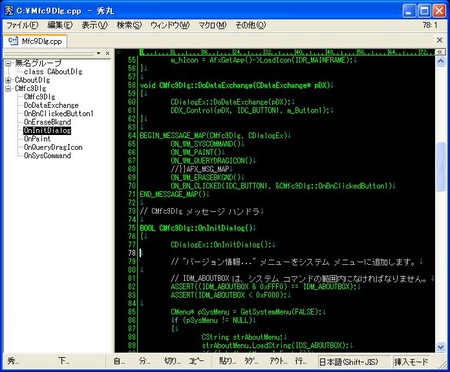
Task: Click the Hidemaru app icon in title bar
Action: click(x=9, y=10)
